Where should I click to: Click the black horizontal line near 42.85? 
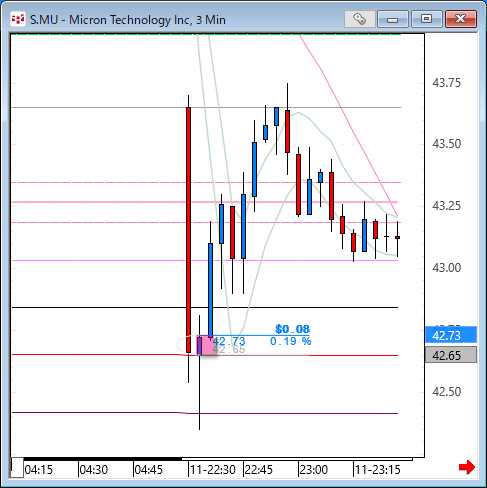tap(205, 307)
